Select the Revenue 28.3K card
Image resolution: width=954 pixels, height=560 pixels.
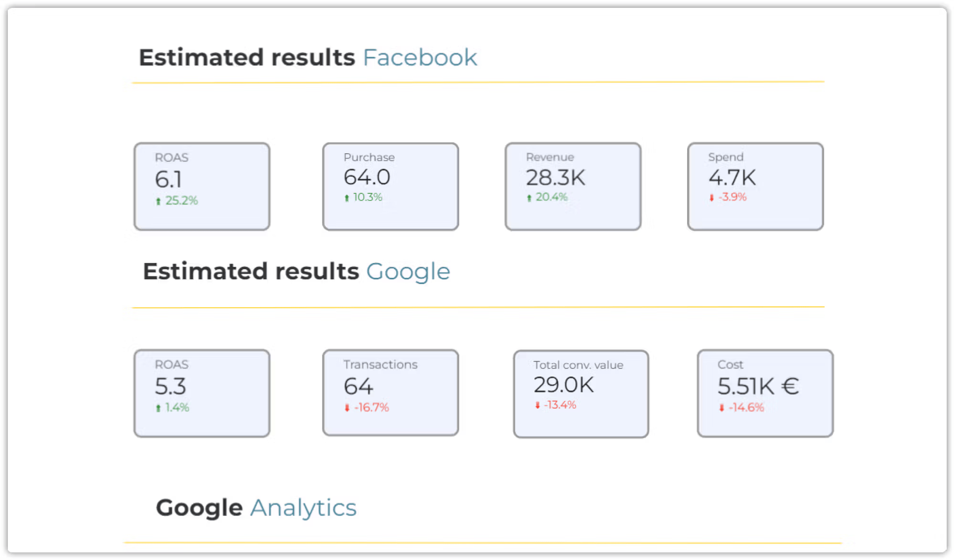(573, 186)
